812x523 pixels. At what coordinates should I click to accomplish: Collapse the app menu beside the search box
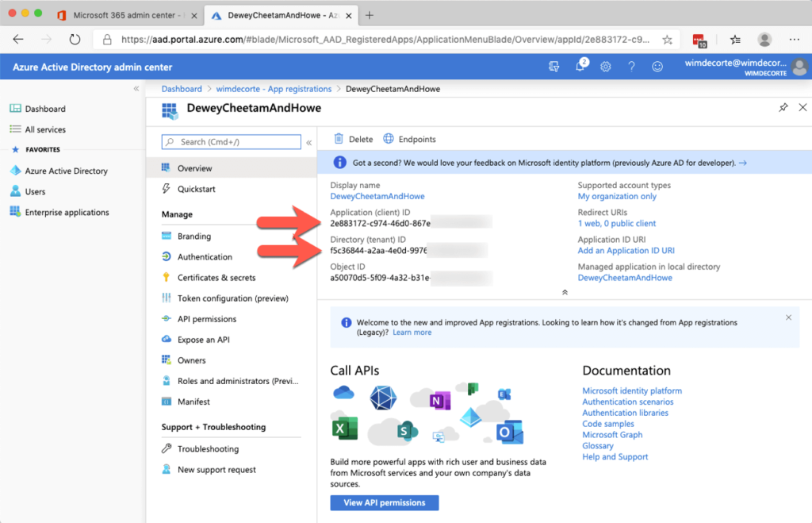[x=308, y=142]
